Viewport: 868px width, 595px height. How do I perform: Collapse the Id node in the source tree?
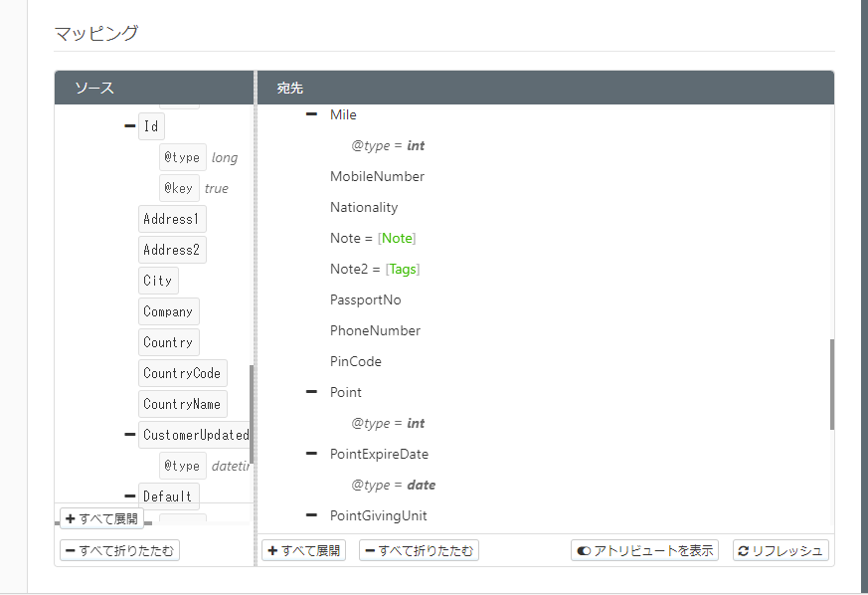point(128,125)
